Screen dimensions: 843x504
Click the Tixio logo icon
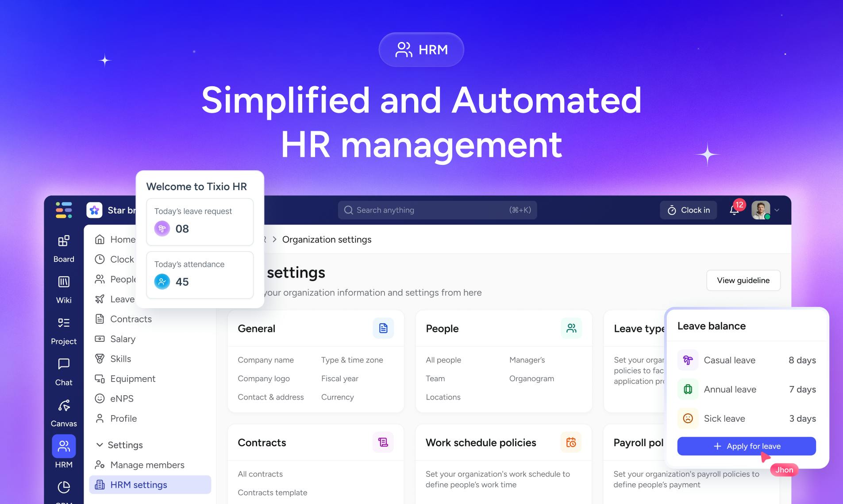64,210
